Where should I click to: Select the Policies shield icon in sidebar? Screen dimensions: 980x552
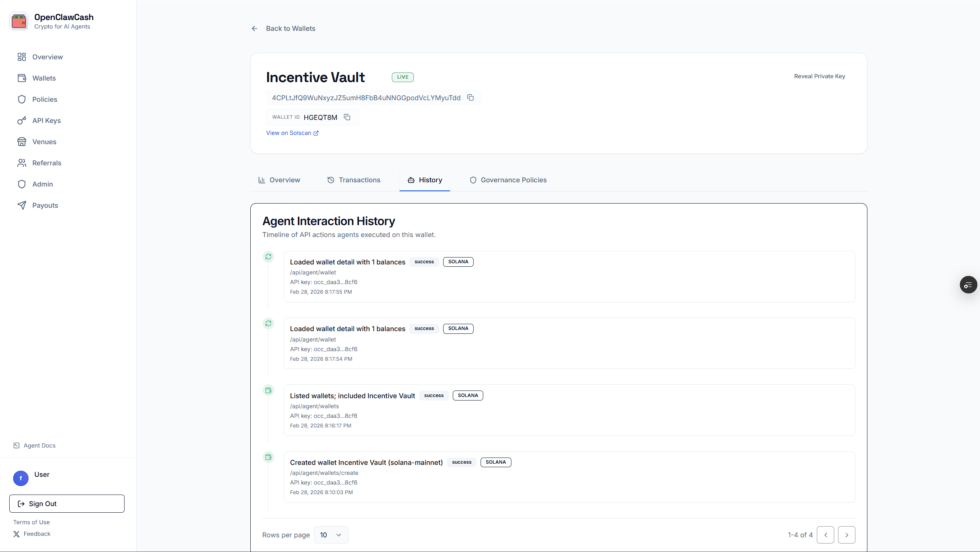pyautogui.click(x=22, y=99)
